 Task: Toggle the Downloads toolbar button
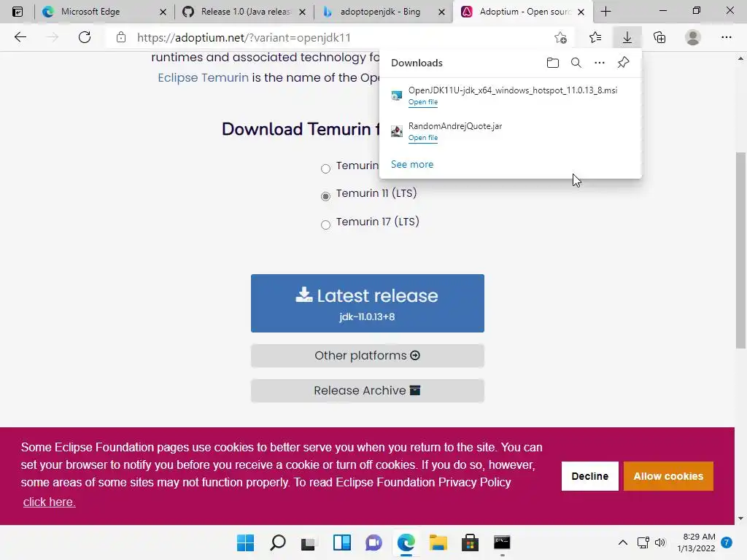point(627,37)
